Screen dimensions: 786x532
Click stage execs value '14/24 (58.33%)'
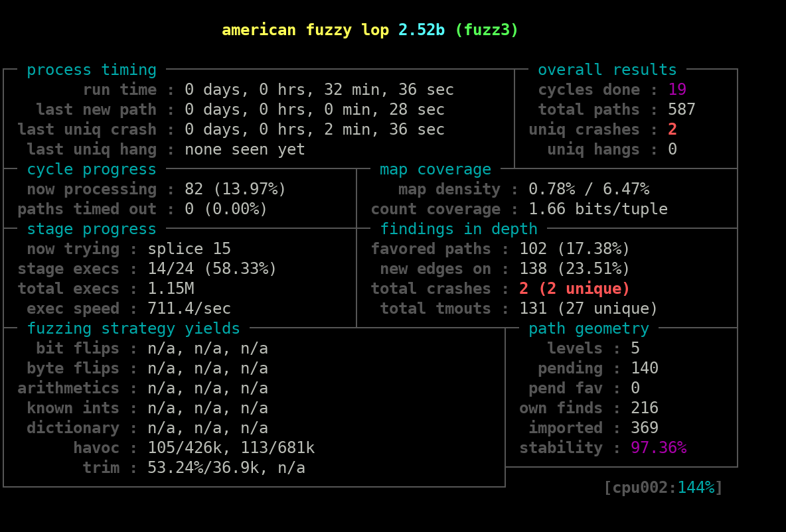pos(212,269)
